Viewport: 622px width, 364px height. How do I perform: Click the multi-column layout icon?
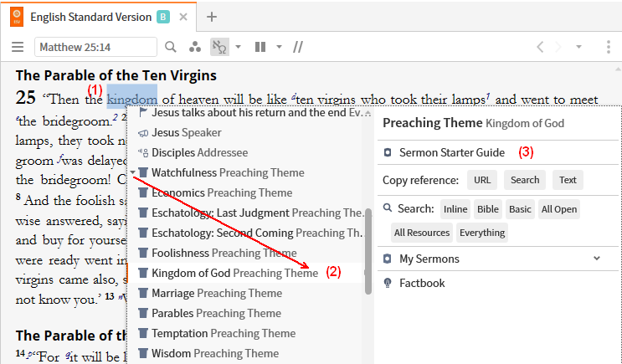(x=260, y=47)
